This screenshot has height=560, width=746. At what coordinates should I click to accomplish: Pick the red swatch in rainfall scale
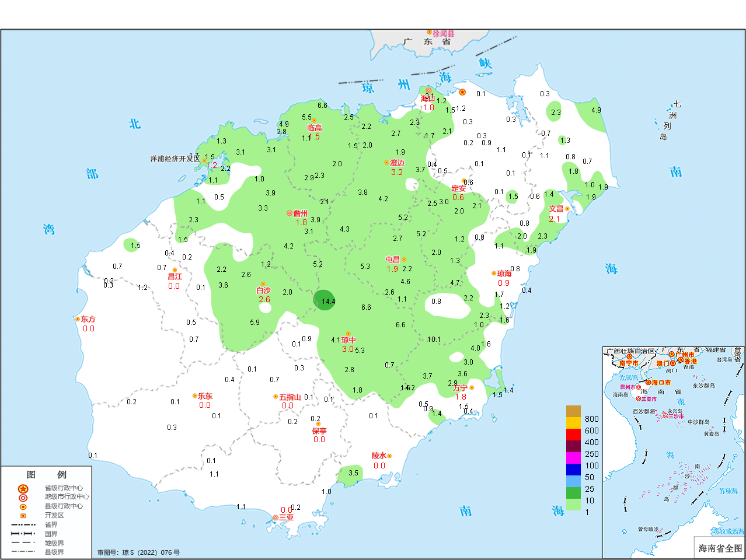click(x=573, y=435)
